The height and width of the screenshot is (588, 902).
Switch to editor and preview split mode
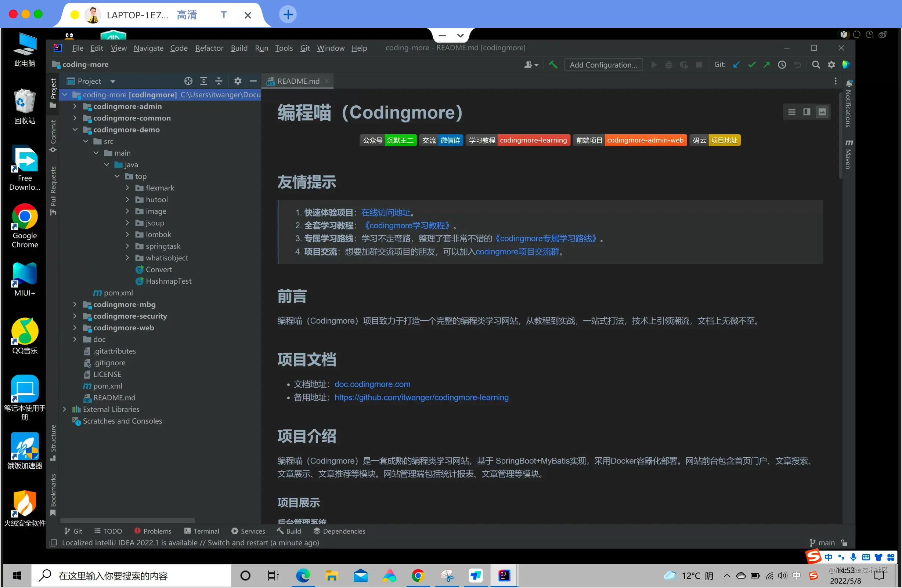(807, 112)
